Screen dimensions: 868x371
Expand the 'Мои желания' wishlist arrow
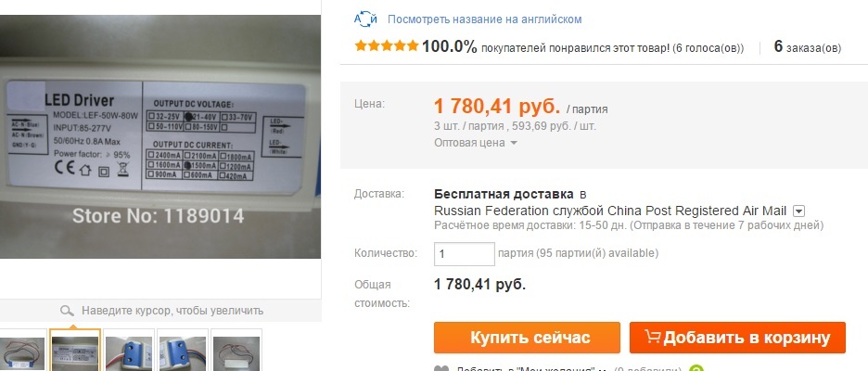(x=602, y=369)
